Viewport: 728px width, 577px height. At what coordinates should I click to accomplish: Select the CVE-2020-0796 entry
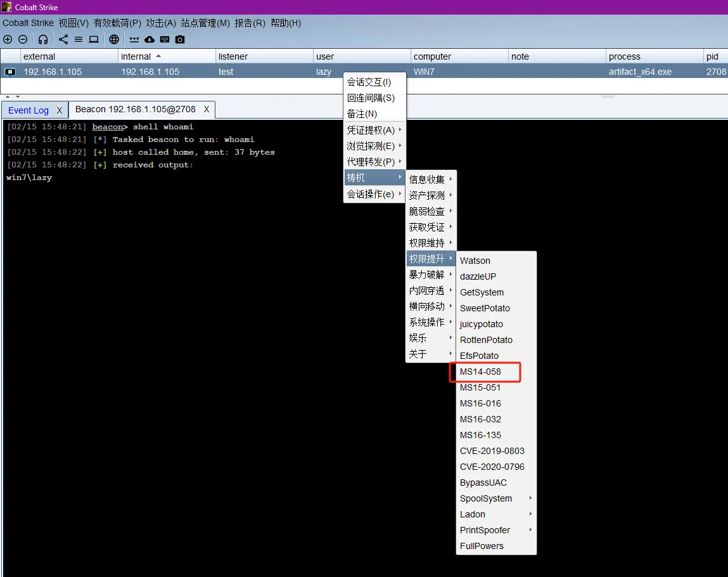(496, 467)
